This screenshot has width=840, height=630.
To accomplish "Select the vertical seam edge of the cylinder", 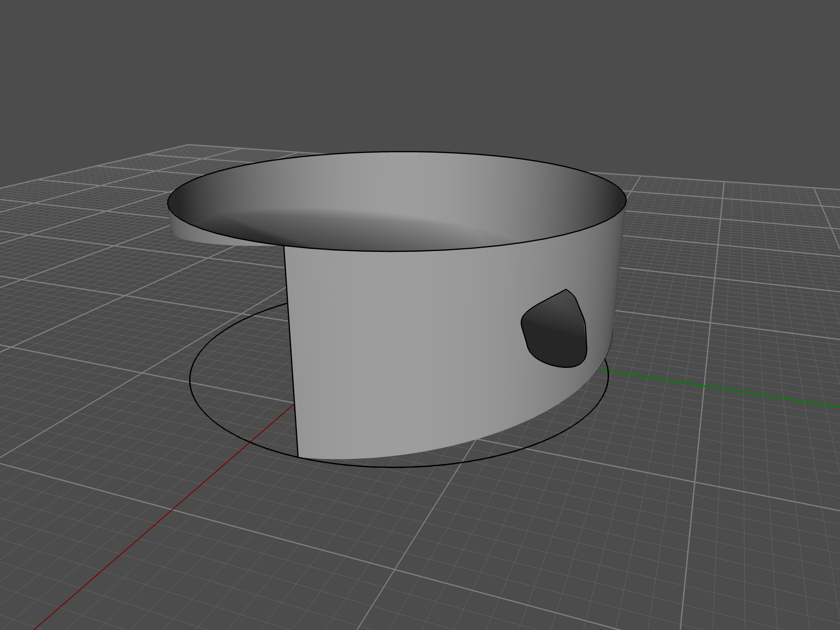I will point(291,349).
